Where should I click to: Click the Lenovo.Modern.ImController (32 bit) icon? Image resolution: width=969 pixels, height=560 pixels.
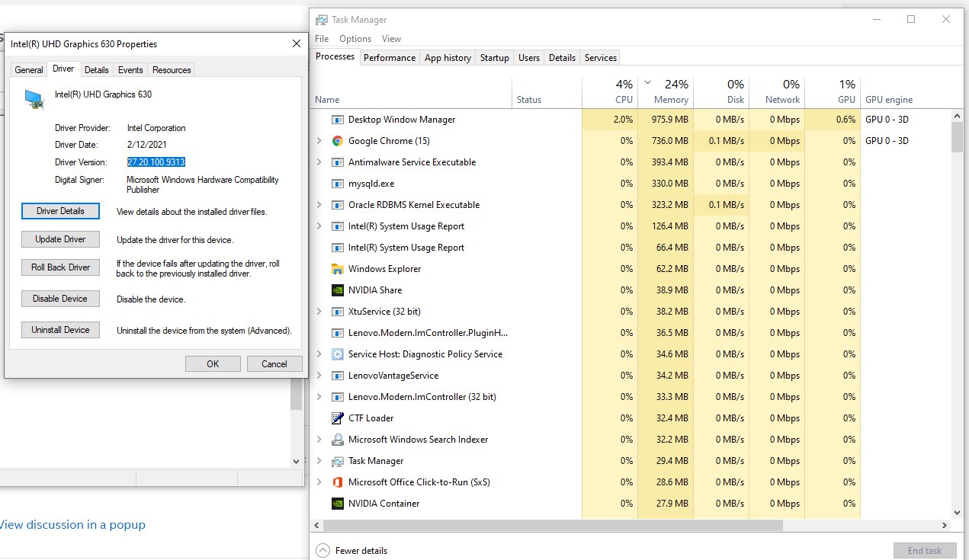coord(338,397)
